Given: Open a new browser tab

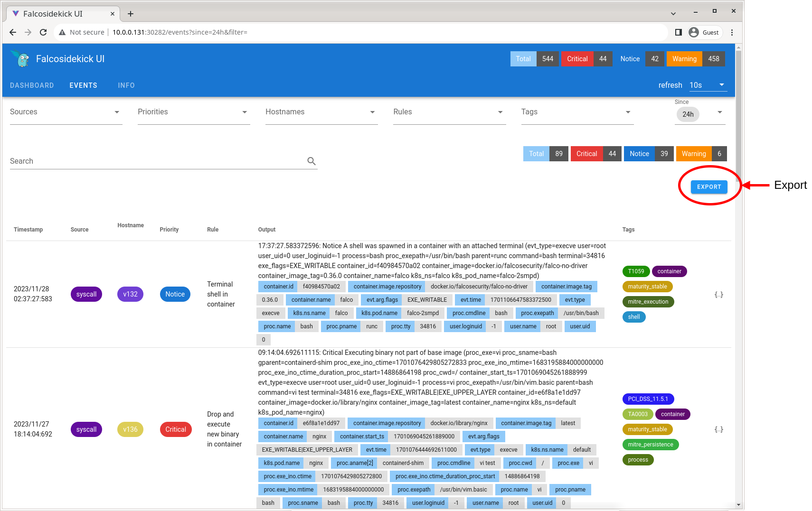Looking at the screenshot, I should (131, 14).
